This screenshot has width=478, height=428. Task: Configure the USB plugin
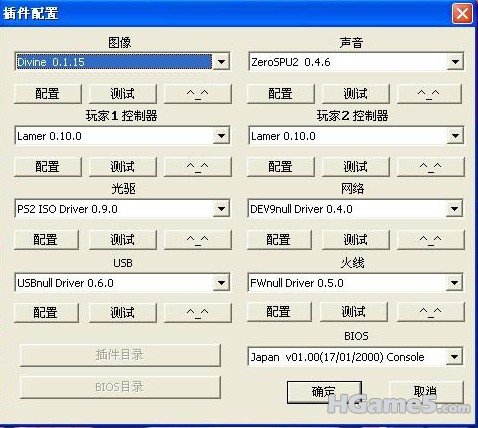tap(46, 312)
